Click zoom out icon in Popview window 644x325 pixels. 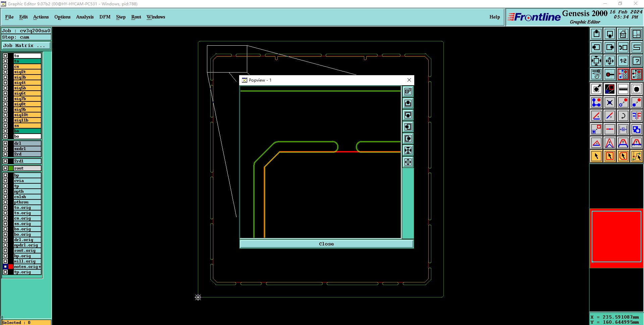408,162
